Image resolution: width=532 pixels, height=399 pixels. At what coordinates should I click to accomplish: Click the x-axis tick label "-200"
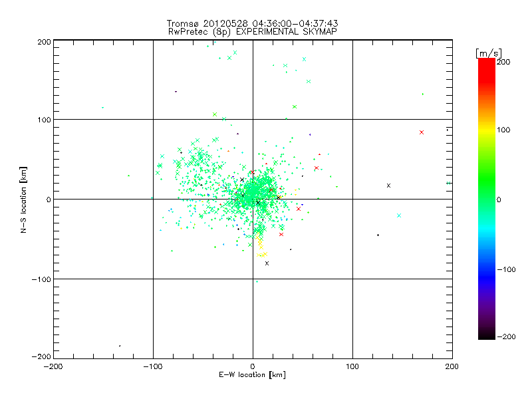pyautogui.click(x=53, y=366)
